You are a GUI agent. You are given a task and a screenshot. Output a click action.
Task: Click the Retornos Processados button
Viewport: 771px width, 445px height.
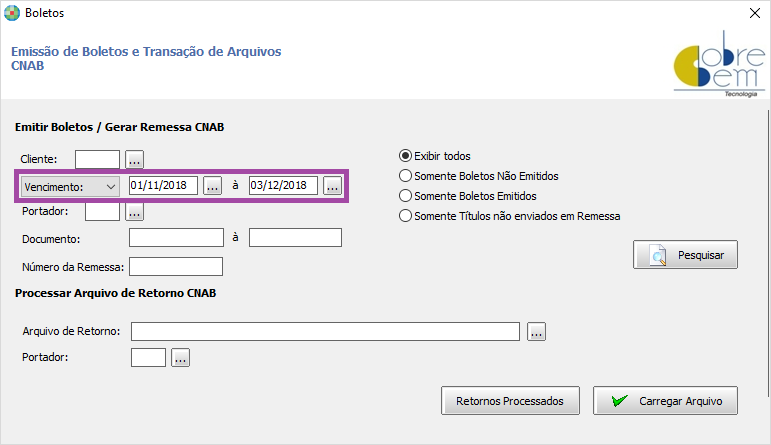pos(510,401)
